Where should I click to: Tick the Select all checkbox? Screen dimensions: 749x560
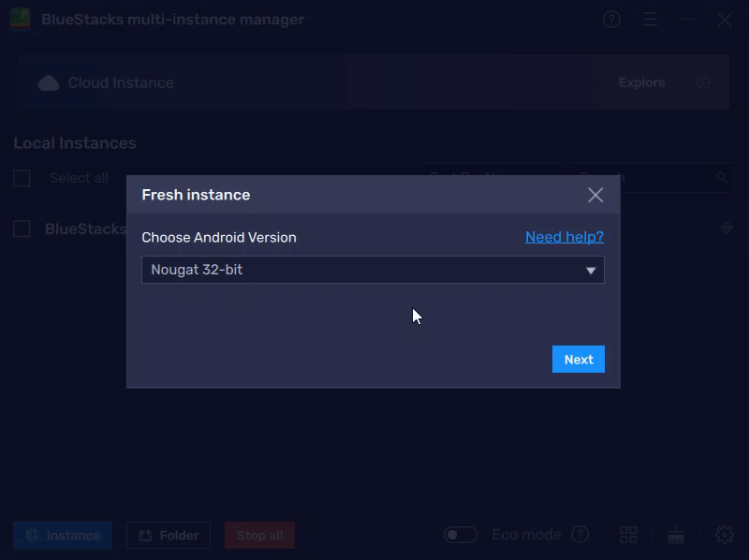coord(22,178)
